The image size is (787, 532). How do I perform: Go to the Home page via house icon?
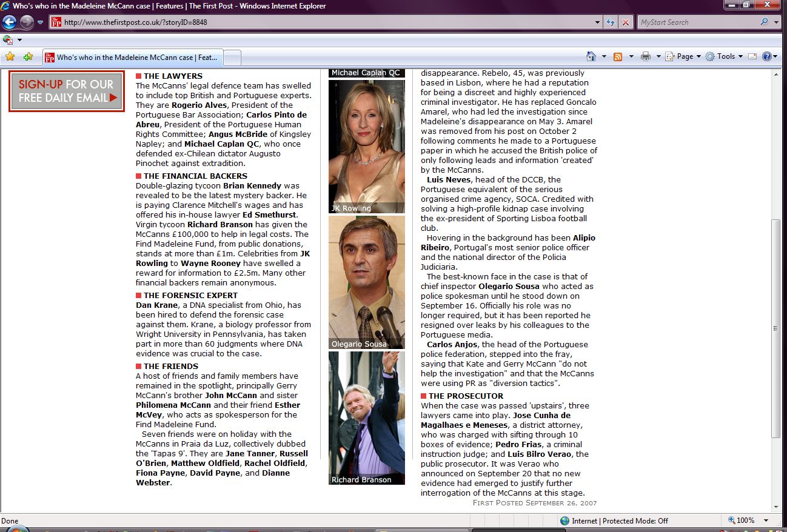591,56
